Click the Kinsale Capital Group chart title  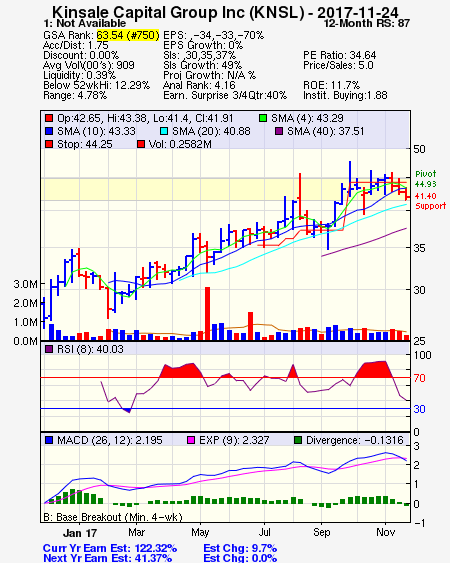(x=225, y=13)
